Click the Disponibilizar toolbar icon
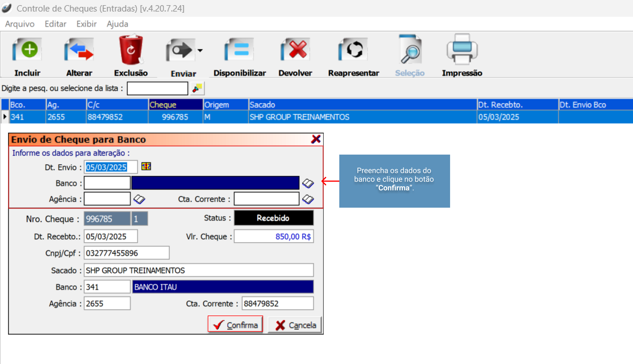This screenshot has width=633, height=364. click(x=239, y=50)
